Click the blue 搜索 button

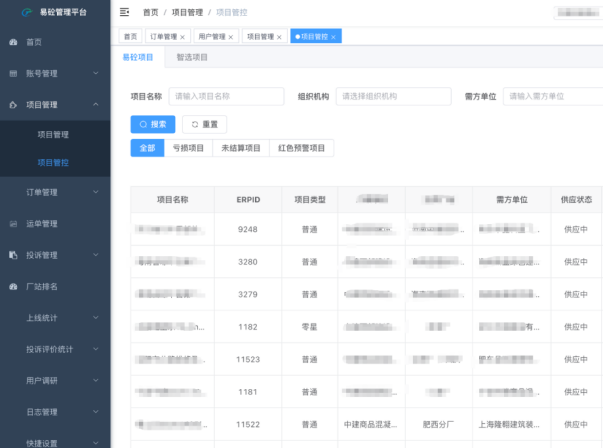tap(153, 124)
